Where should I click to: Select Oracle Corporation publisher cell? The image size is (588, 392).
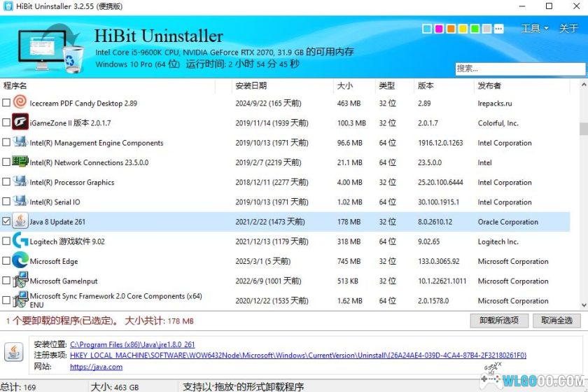click(507, 222)
